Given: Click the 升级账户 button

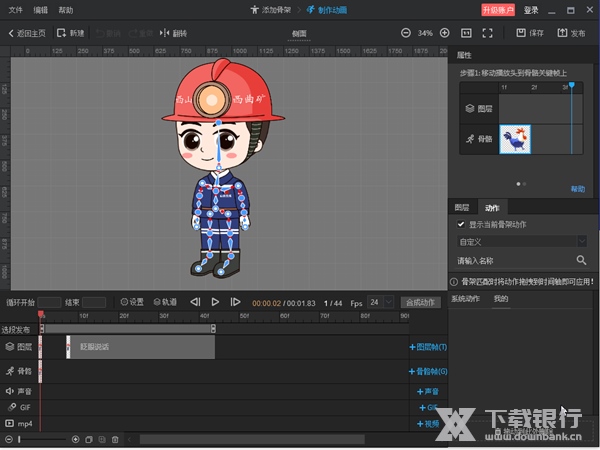Looking at the screenshot, I should click(x=499, y=9).
